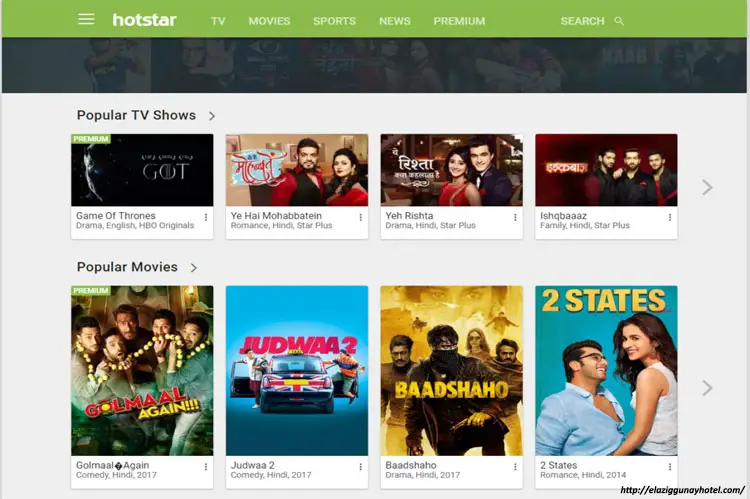Open the PREMIUM navigation item
The image size is (750, 499).
pos(459,21)
